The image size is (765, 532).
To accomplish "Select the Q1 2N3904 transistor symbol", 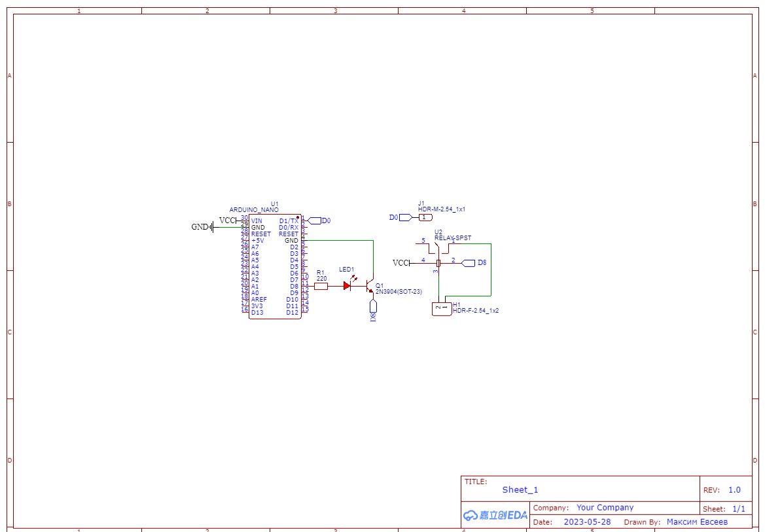I will (369, 286).
